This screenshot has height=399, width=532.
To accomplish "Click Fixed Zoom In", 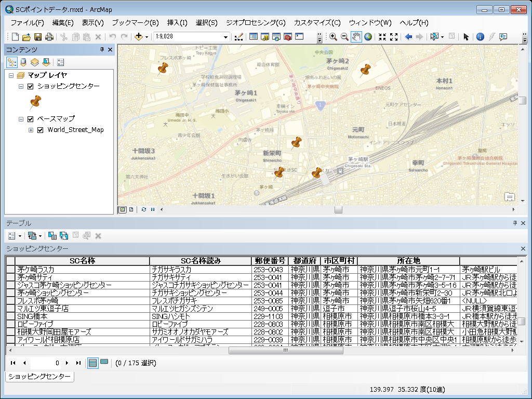I will coord(382,37).
